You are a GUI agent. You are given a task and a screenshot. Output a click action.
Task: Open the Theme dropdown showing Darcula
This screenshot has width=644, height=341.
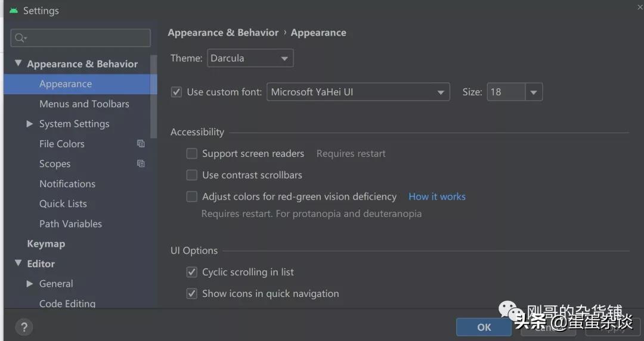point(284,58)
